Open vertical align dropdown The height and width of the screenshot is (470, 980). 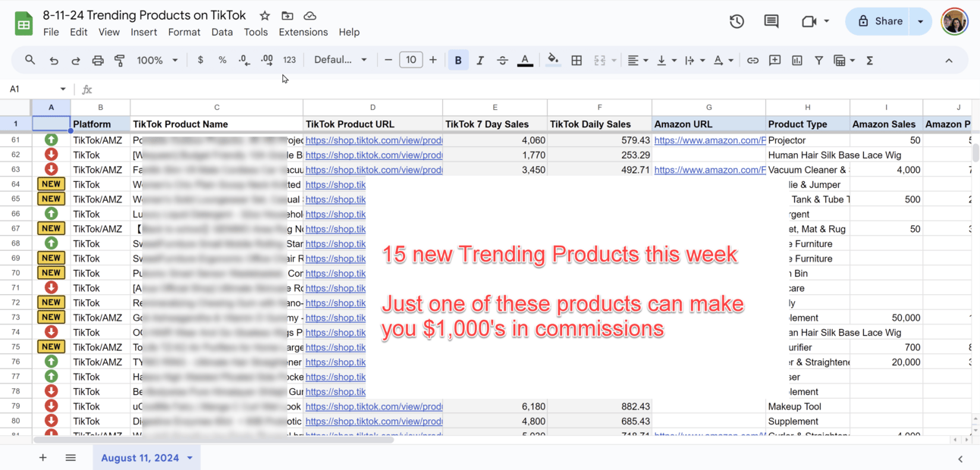tap(666, 60)
